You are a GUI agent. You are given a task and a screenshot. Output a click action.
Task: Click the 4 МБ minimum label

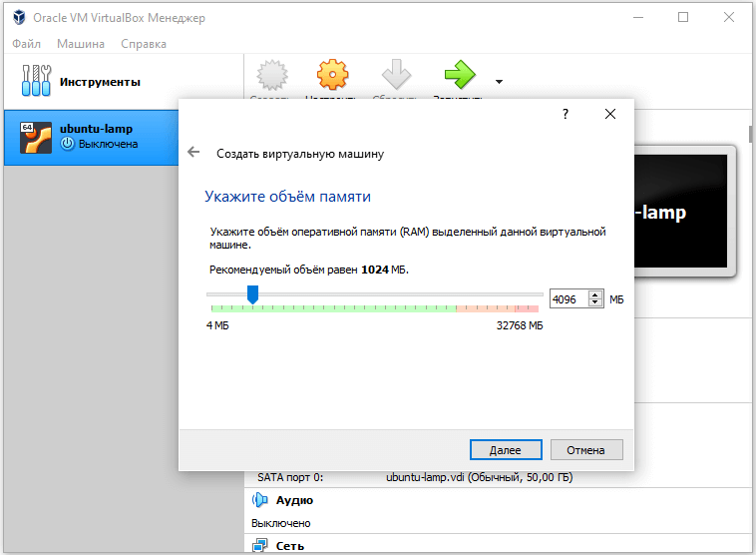click(x=217, y=325)
